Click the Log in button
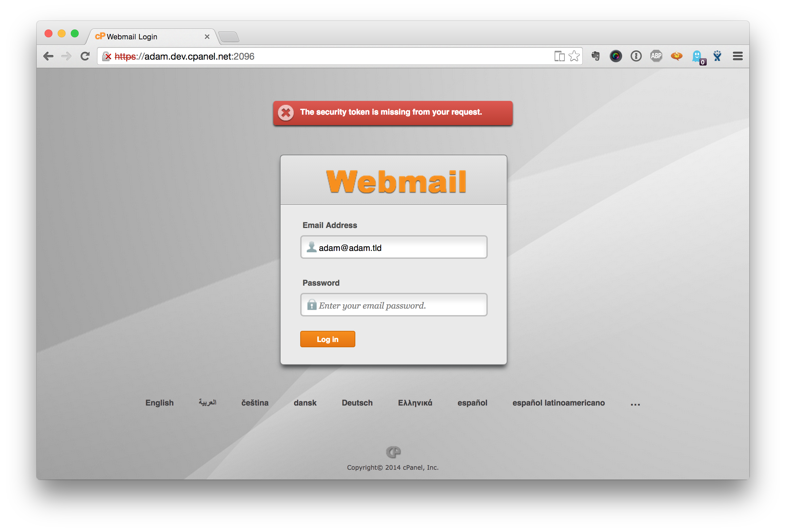This screenshot has height=532, width=786. coord(328,339)
